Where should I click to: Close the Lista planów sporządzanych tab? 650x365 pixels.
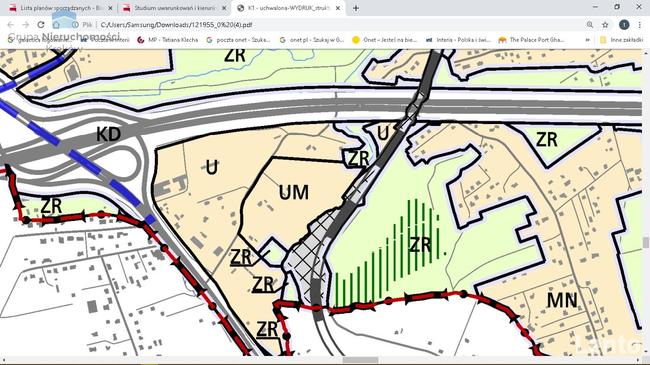coord(110,8)
